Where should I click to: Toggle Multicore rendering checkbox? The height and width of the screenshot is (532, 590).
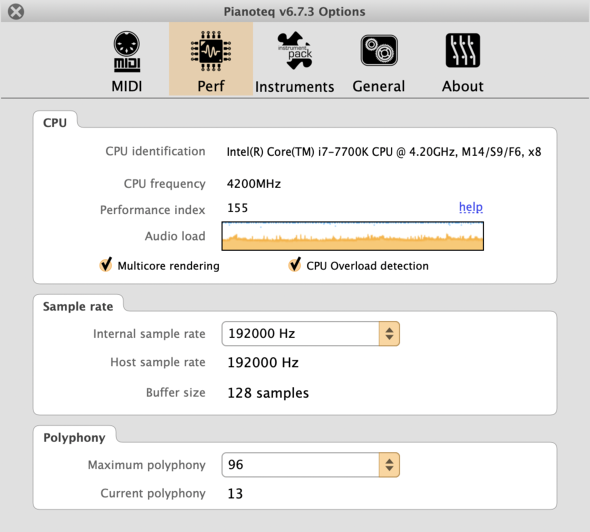tap(106, 265)
